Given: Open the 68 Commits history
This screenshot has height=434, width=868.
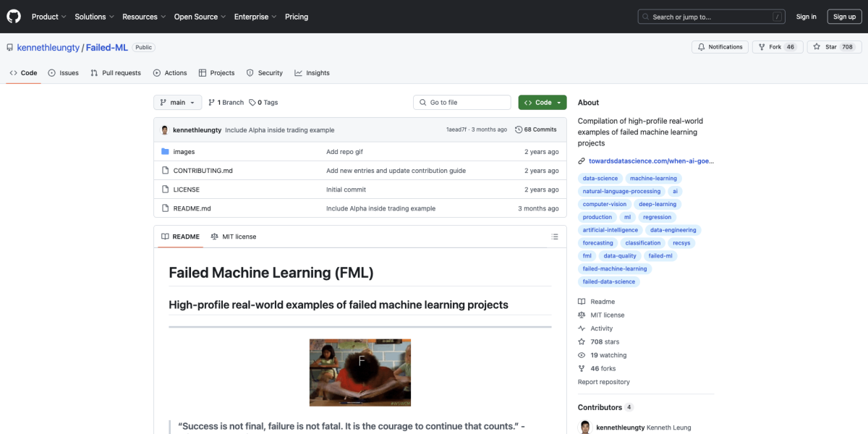Looking at the screenshot, I should click(x=536, y=129).
